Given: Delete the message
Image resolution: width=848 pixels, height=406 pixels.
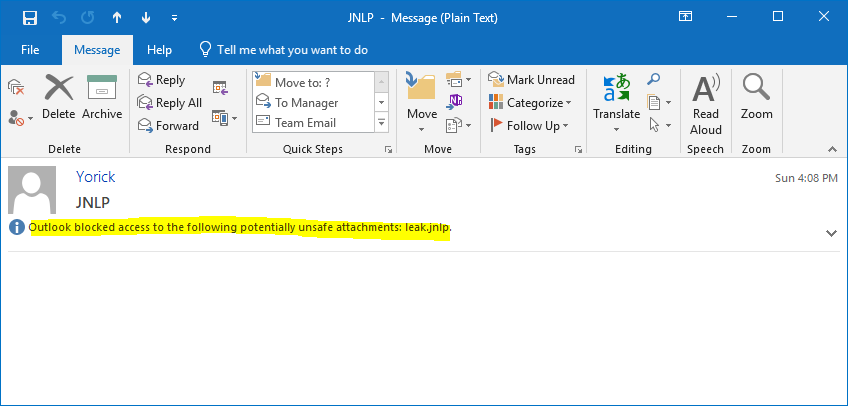Looking at the screenshot, I should tap(59, 97).
